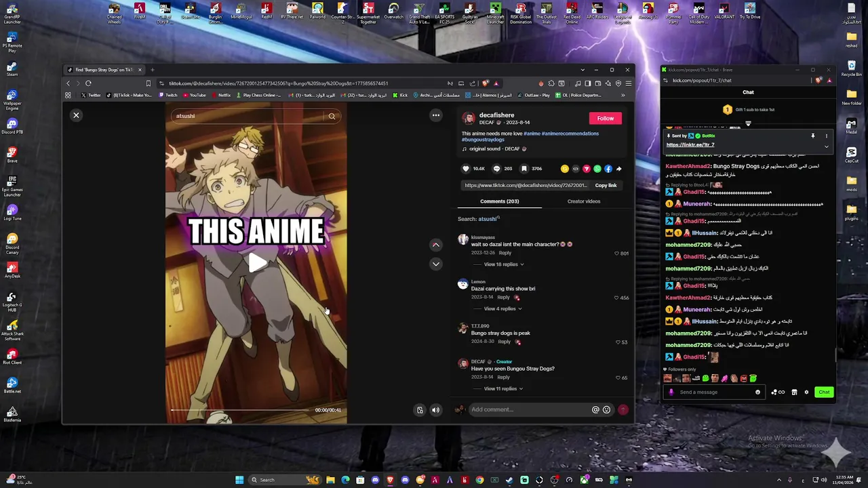Open Steam from the taskbar

click(509, 480)
